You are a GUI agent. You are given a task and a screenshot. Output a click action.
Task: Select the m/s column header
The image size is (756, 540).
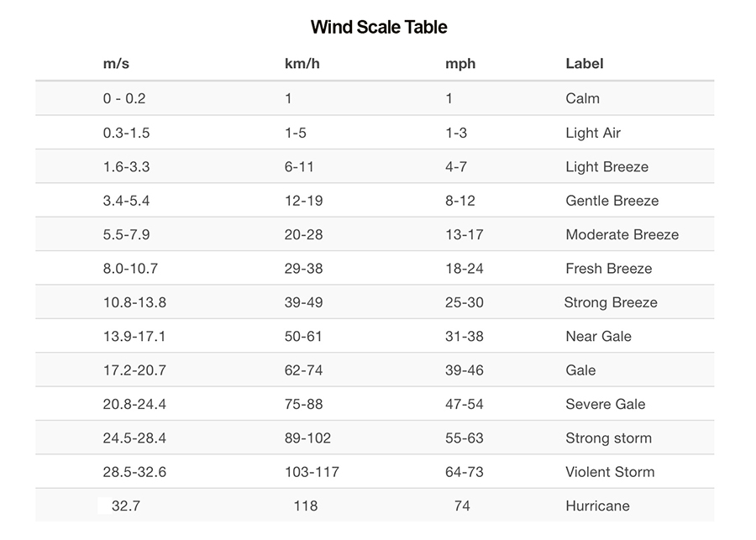pos(115,64)
